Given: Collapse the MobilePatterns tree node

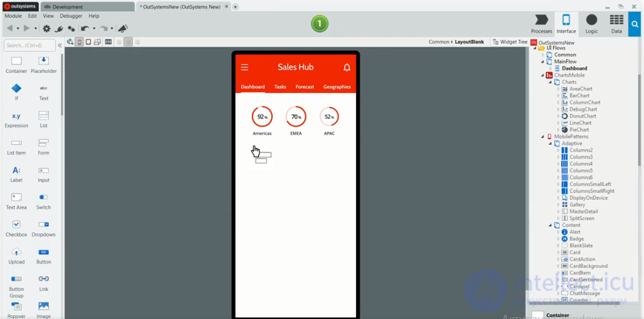Looking at the screenshot, I should pos(543,136).
